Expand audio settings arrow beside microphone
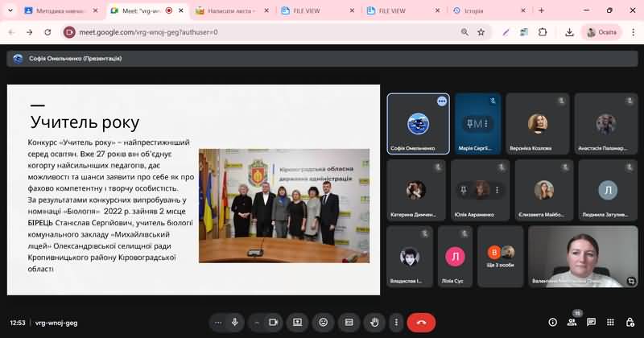This screenshot has height=338, width=644. [x=218, y=322]
